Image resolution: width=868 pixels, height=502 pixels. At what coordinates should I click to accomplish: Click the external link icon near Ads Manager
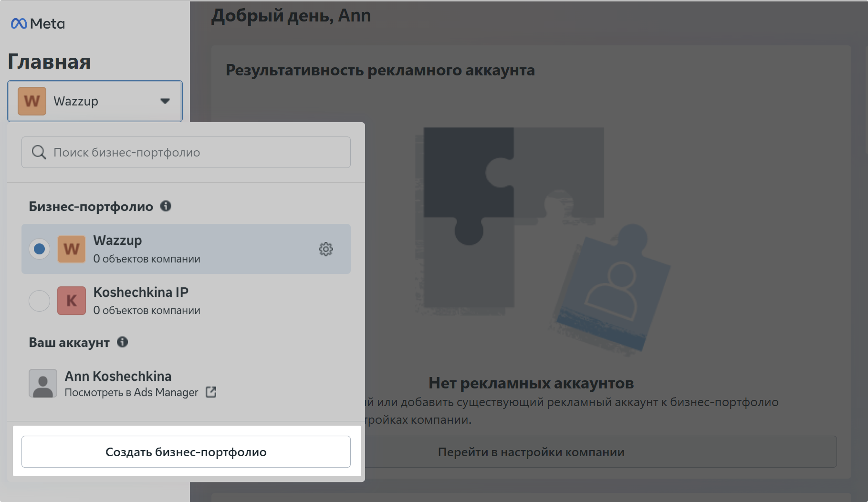[210, 392]
